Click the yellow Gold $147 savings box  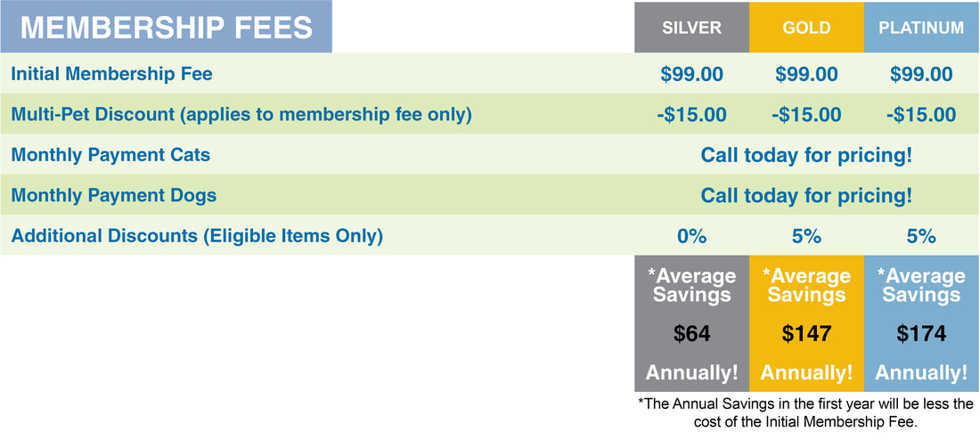coord(807,323)
